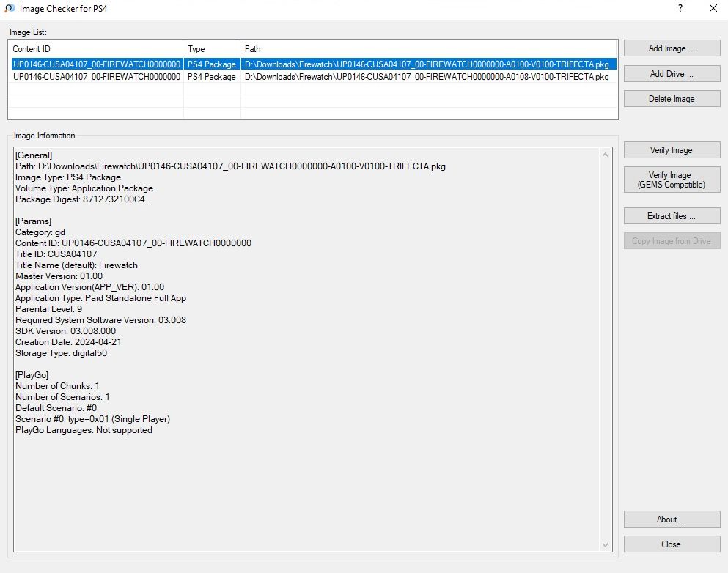Screen dimensions: 728x573
Task: Click the Title ID: CUSA04107 line
Action: point(56,254)
